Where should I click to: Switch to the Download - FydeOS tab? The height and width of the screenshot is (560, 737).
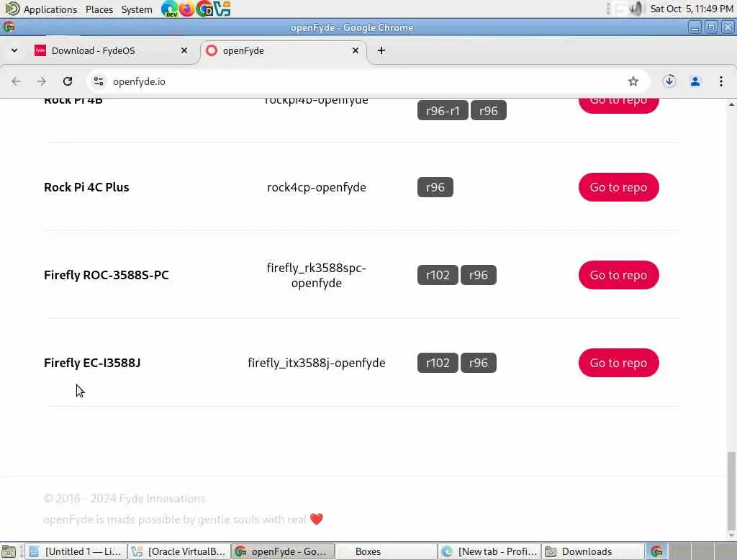pos(112,50)
